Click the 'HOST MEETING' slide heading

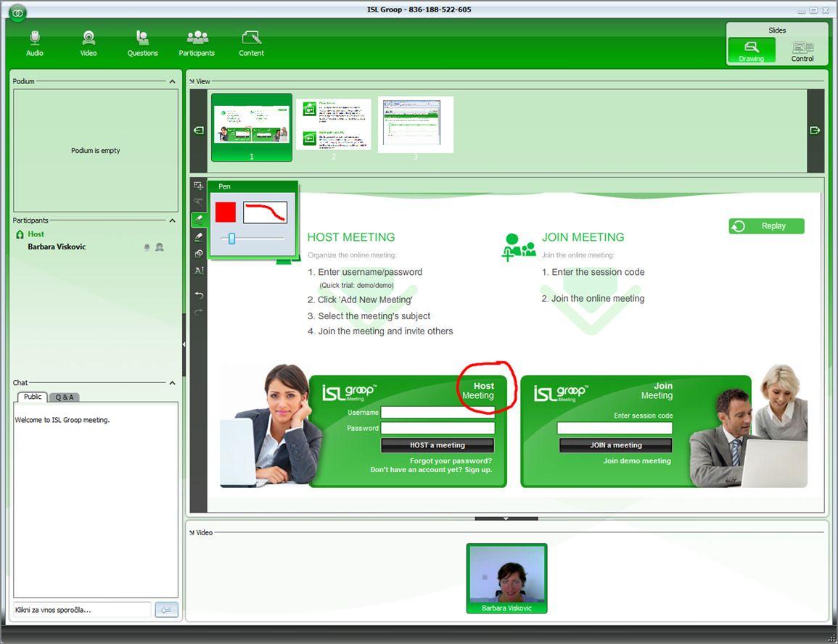[x=351, y=237]
